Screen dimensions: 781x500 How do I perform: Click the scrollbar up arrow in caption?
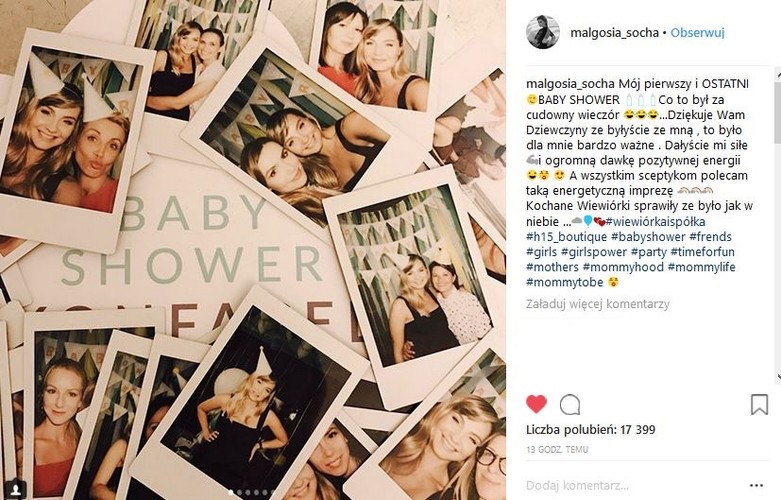778,73
